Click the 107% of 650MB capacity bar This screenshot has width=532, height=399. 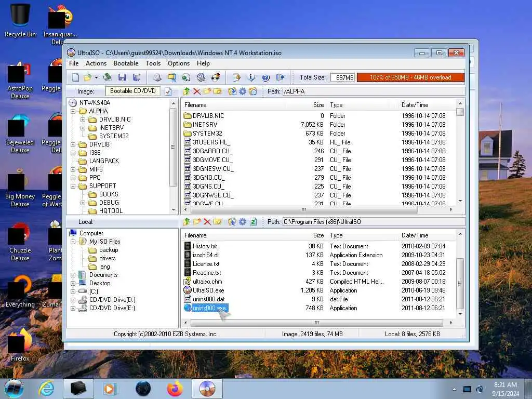(x=410, y=77)
